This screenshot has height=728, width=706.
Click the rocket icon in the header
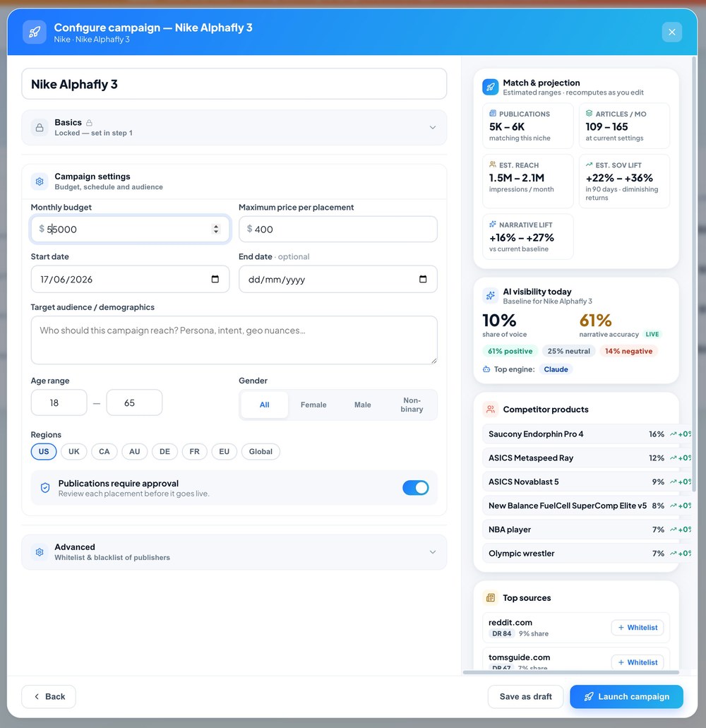coord(35,32)
